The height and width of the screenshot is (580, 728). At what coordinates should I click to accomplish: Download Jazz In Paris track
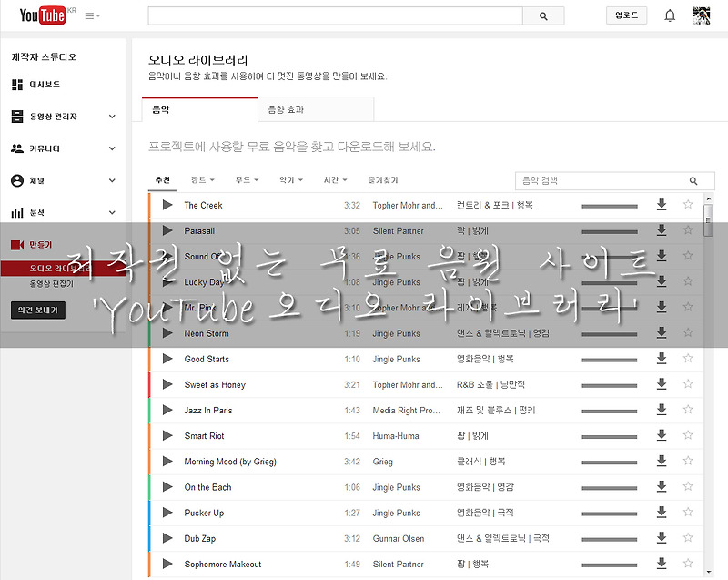(x=662, y=410)
